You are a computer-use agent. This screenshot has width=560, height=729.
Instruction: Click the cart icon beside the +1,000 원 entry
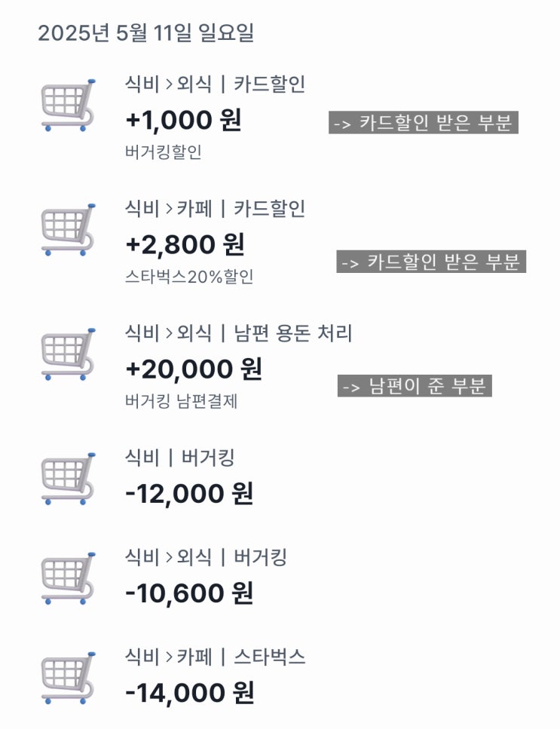pyautogui.click(x=68, y=106)
